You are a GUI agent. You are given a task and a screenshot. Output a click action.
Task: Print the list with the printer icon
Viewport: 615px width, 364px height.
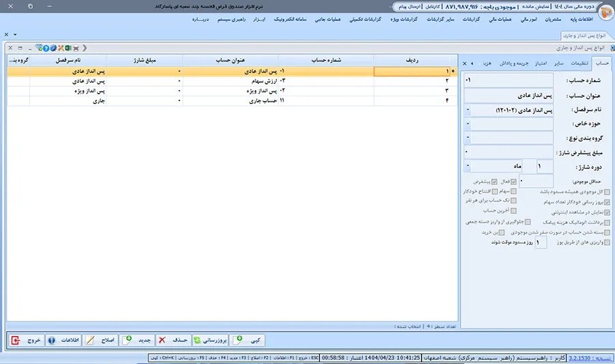tap(76, 48)
